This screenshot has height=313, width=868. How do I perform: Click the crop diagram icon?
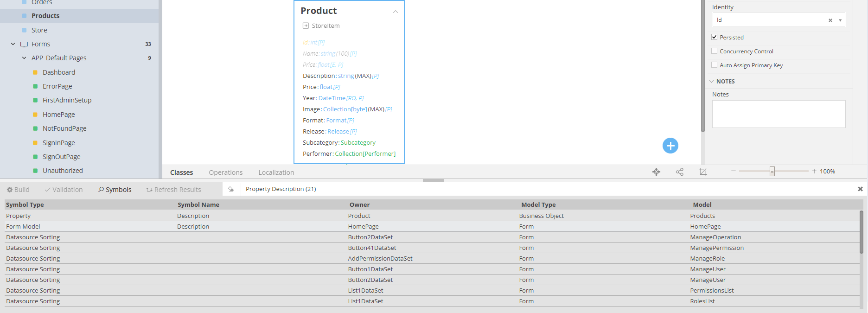[703, 172]
